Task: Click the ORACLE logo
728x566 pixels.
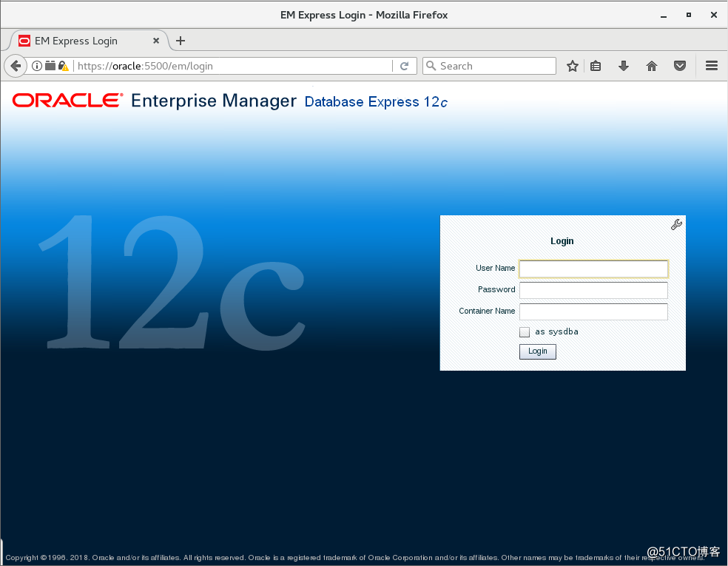Action: click(x=68, y=101)
